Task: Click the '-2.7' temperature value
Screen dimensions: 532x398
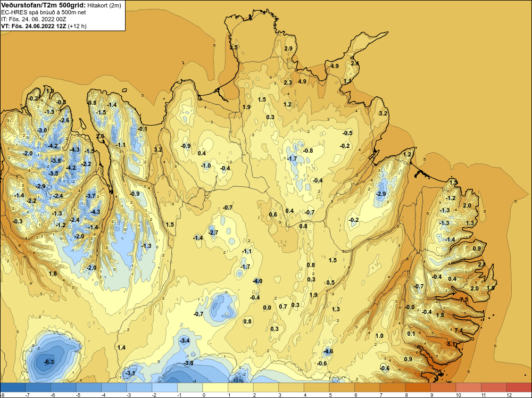Action: [x=213, y=233]
